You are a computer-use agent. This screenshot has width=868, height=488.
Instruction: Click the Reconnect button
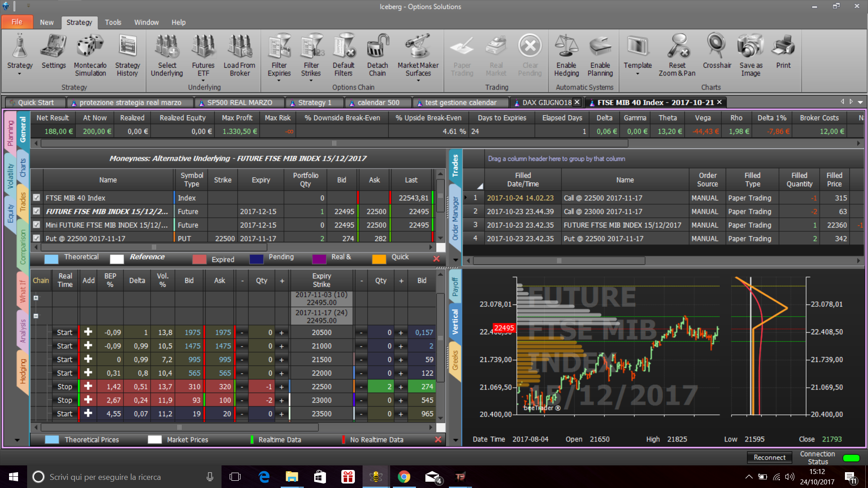(x=769, y=457)
